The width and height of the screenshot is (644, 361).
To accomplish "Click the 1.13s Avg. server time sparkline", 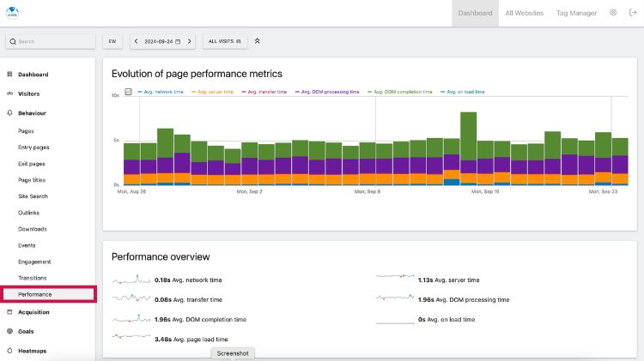I will [395, 276].
